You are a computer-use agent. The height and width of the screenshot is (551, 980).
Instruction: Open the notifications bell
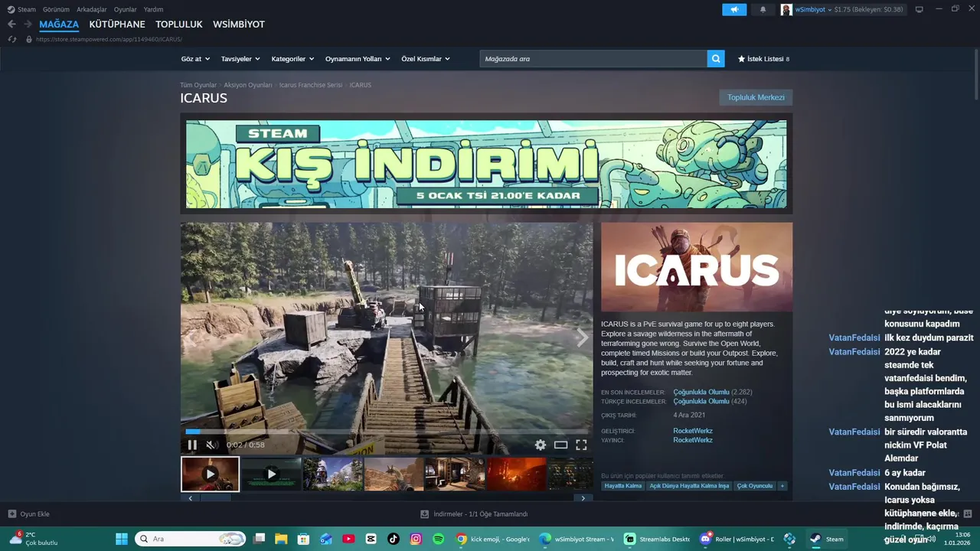click(x=763, y=9)
